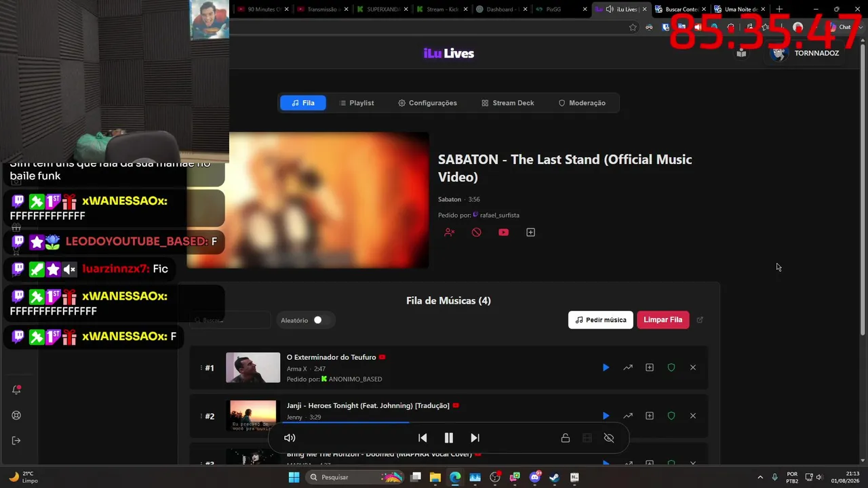Open Windows Start menu
This screenshot has width=868, height=488.
click(294, 477)
